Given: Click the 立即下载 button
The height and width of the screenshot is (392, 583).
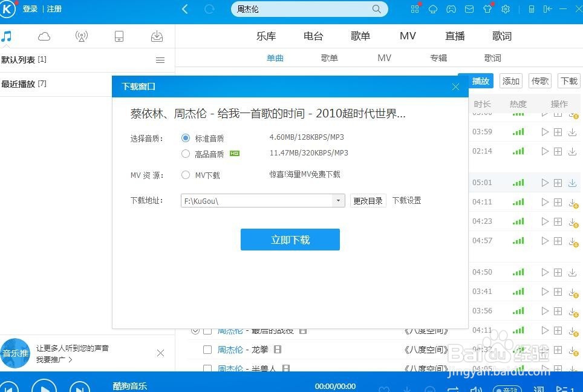Looking at the screenshot, I should pos(290,240).
